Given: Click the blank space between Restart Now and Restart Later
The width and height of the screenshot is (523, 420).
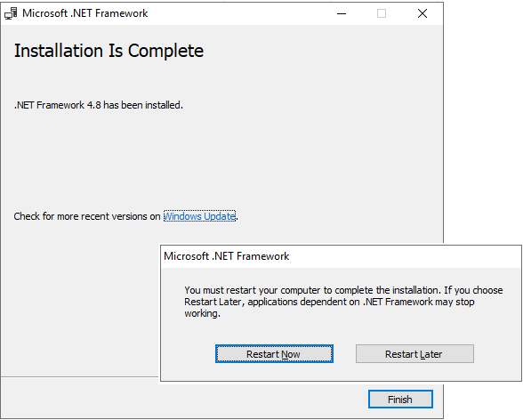Looking at the screenshot, I should (x=344, y=354).
